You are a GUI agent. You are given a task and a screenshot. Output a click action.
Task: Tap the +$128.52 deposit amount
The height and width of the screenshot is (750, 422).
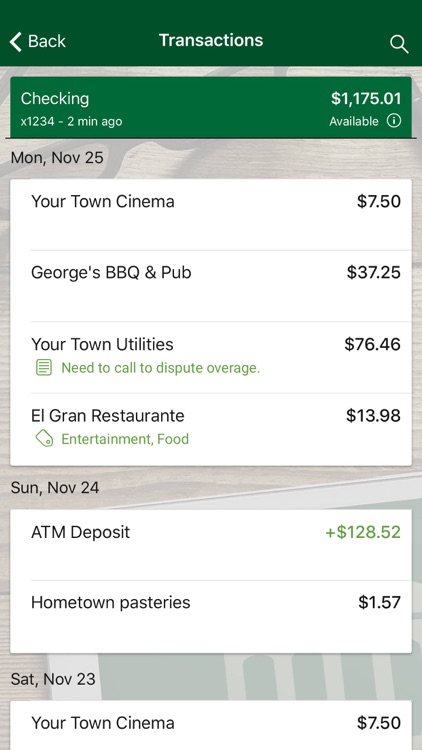(x=363, y=532)
